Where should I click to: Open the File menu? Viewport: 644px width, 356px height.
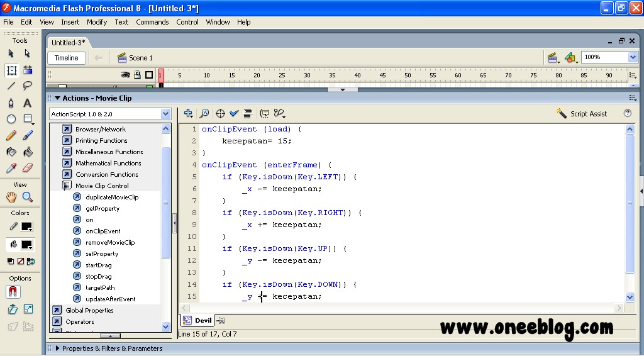pyautogui.click(x=8, y=22)
